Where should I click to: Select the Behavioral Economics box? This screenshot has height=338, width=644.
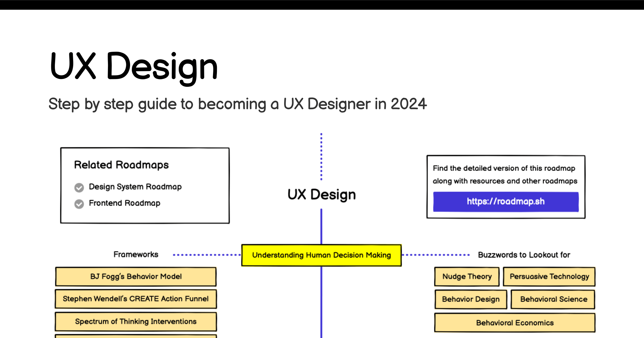[515, 323]
